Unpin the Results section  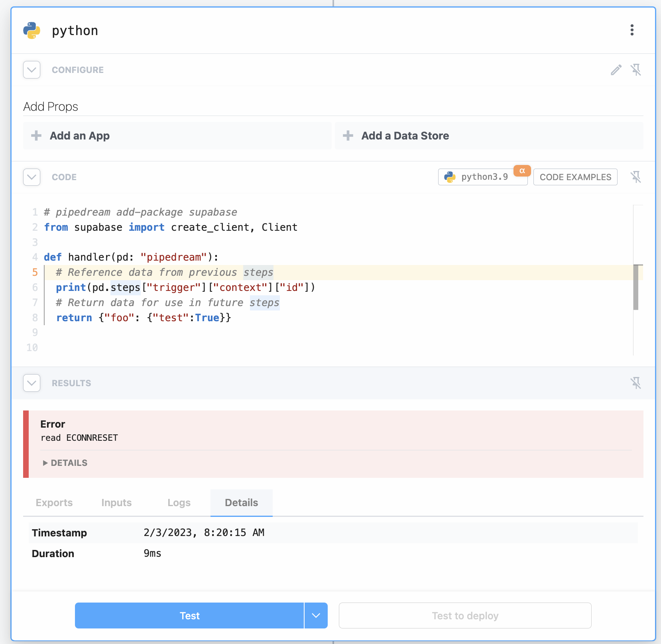637,383
